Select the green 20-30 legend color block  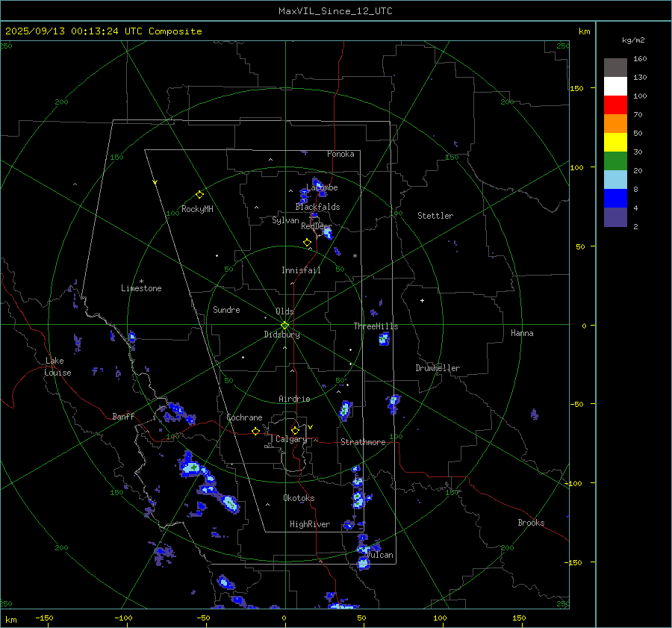(615, 161)
